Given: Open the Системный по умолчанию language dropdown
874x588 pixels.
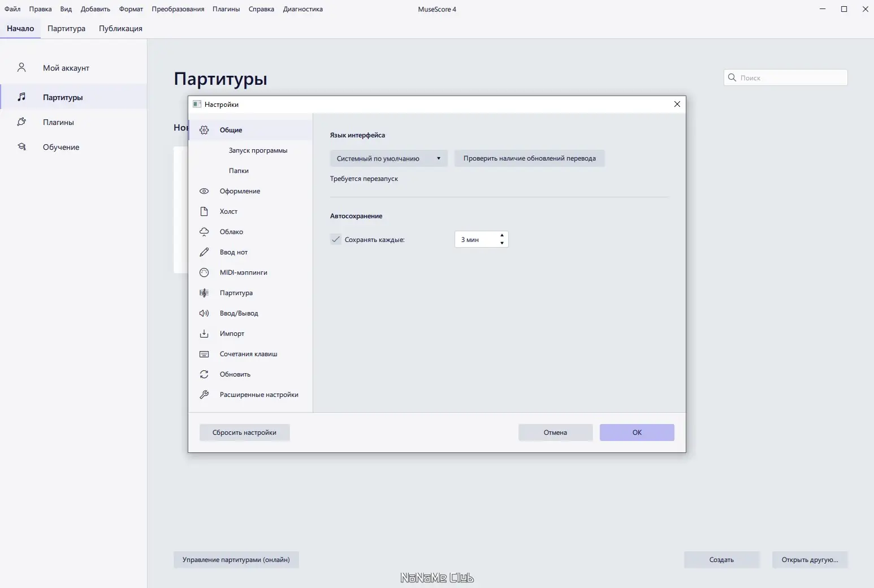Looking at the screenshot, I should pyautogui.click(x=388, y=158).
